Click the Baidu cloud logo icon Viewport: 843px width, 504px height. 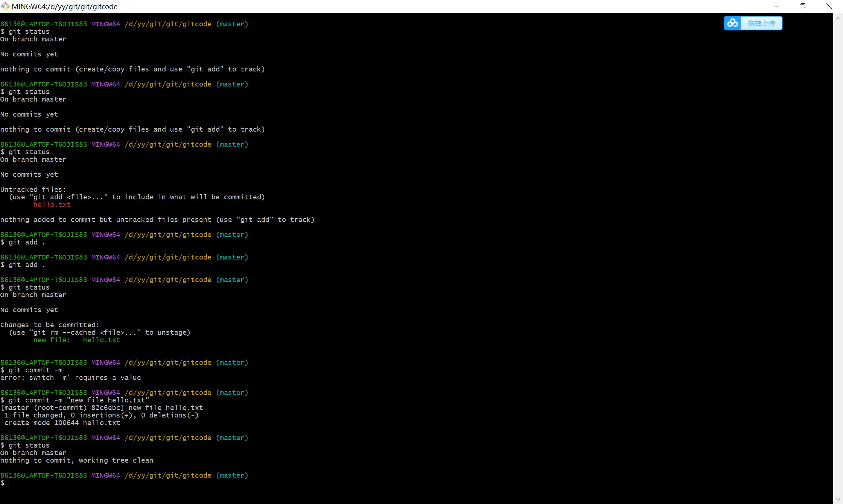point(732,23)
